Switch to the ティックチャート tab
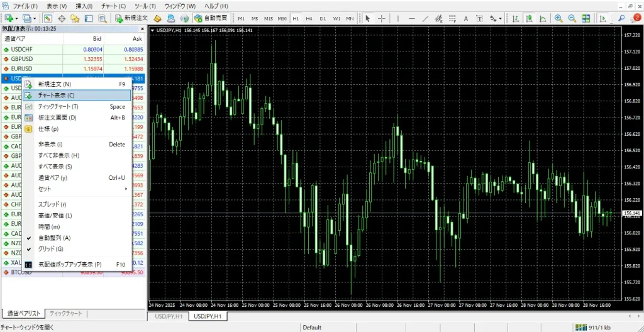Screen dimensions: 644x332 65,313
